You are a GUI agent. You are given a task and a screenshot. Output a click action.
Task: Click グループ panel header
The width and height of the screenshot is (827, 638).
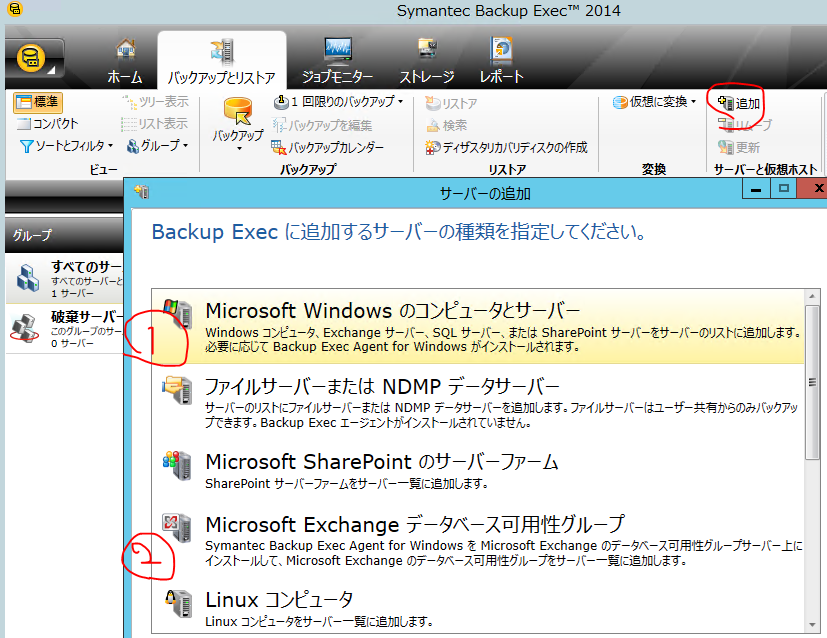(x=64, y=235)
